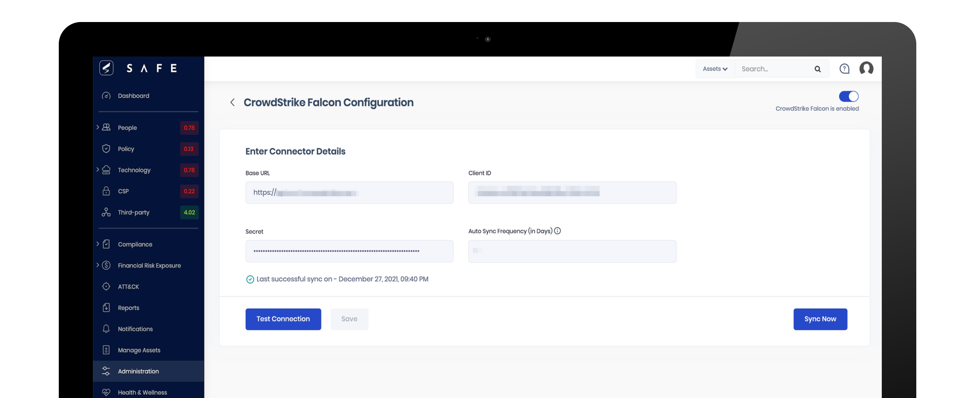Open the Reports menu item
This screenshot has height=398, width=980.
tap(148, 307)
